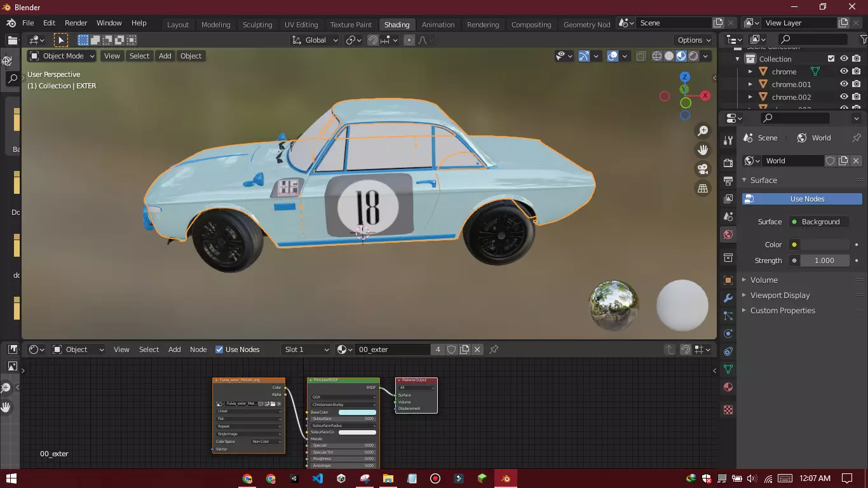Toggle the properties editor pin icon

[x=856, y=138]
